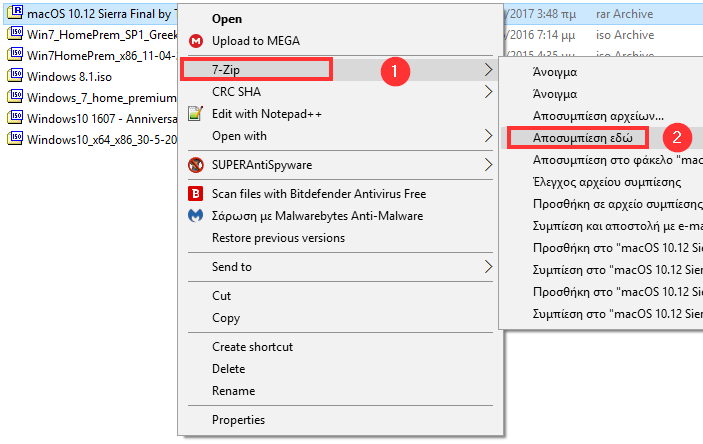Click the rar Archive type cell
The height and width of the screenshot is (444, 703).
tap(625, 14)
